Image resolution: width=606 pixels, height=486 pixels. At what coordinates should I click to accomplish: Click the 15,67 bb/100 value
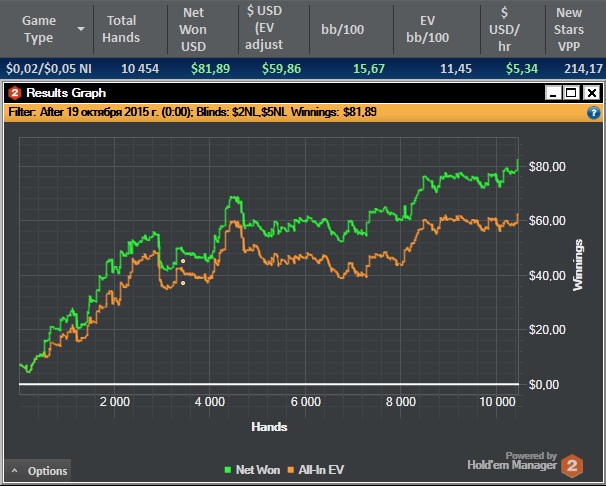(369, 69)
